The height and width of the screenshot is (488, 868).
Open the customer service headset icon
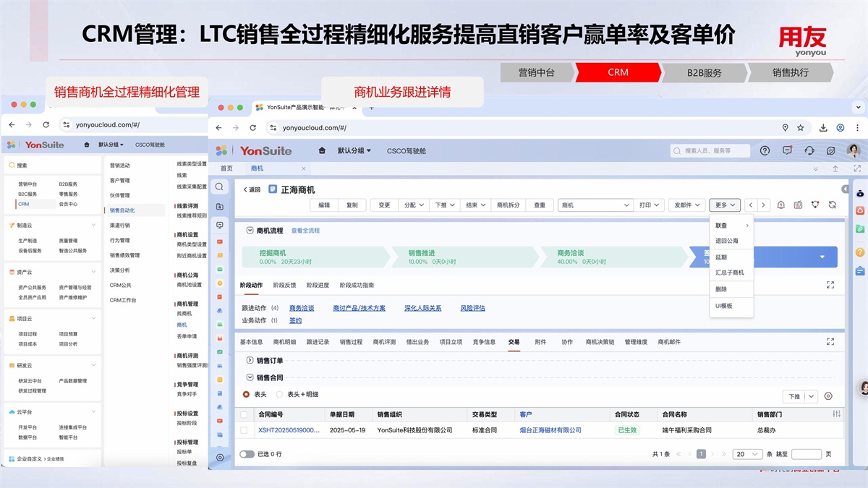[x=809, y=150]
